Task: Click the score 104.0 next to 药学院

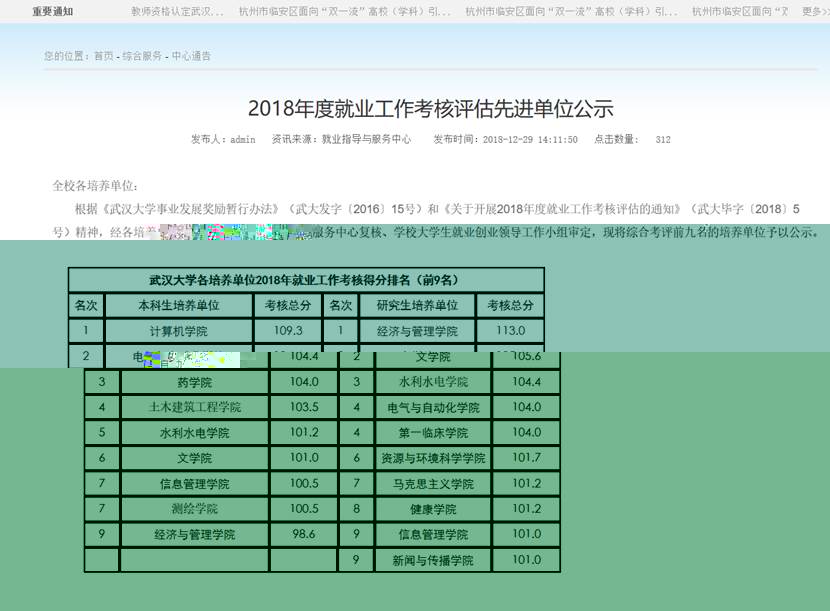Action: click(304, 382)
